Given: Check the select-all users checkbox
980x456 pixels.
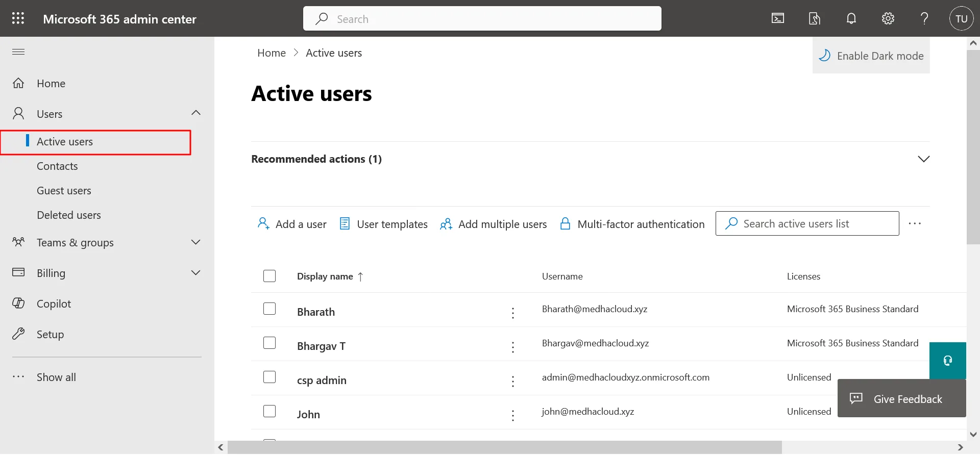Looking at the screenshot, I should point(269,276).
